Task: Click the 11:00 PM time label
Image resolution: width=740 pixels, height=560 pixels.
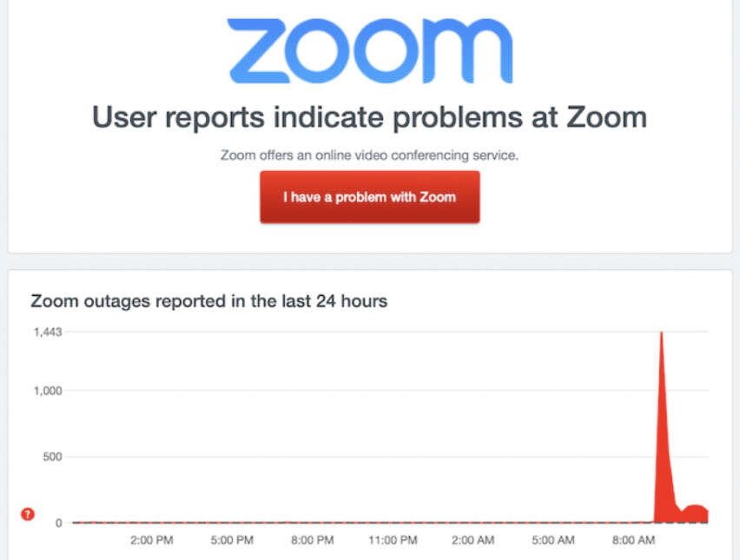Action: coord(393,541)
